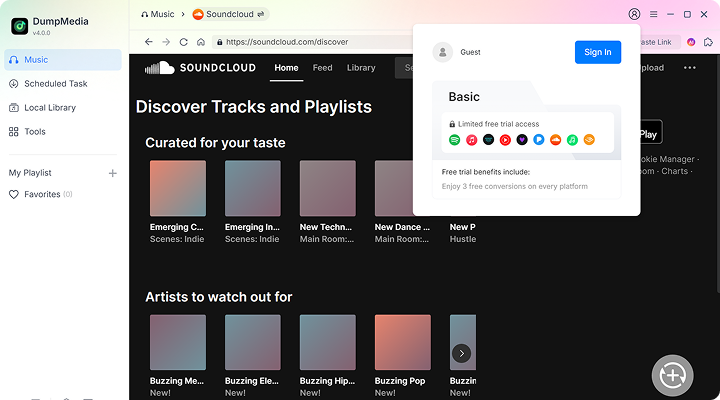This screenshot has width=720, height=400.
Task: Click the Sign In button
Action: click(598, 52)
